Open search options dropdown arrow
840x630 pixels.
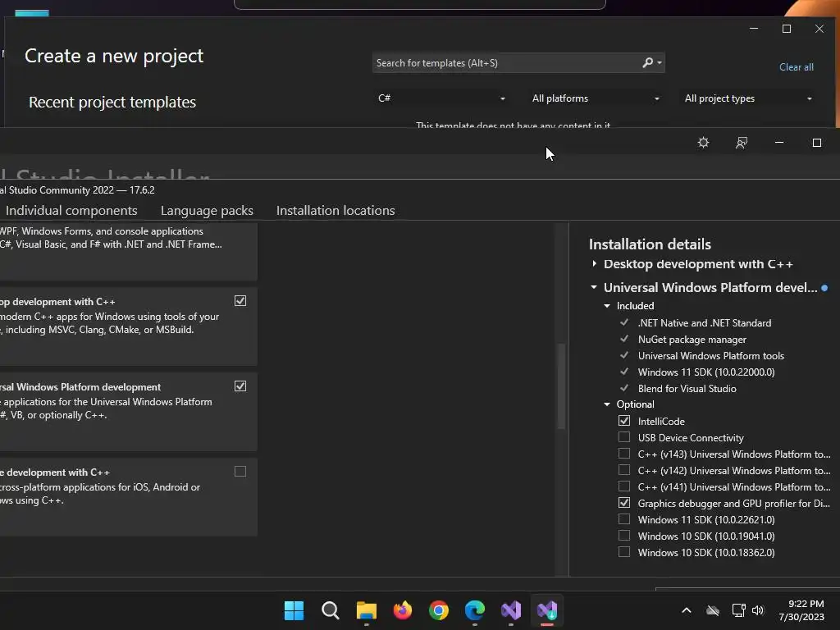(x=660, y=62)
